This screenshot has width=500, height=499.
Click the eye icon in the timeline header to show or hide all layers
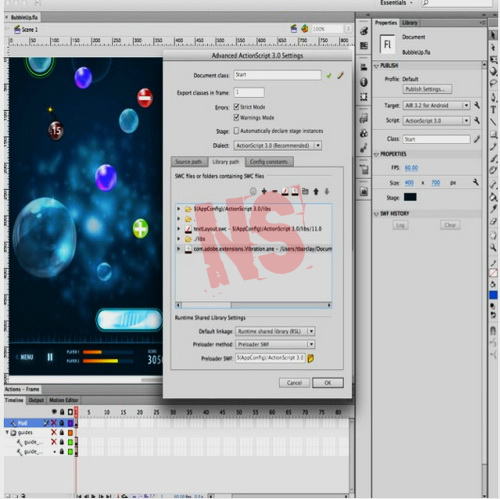coord(54,412)
